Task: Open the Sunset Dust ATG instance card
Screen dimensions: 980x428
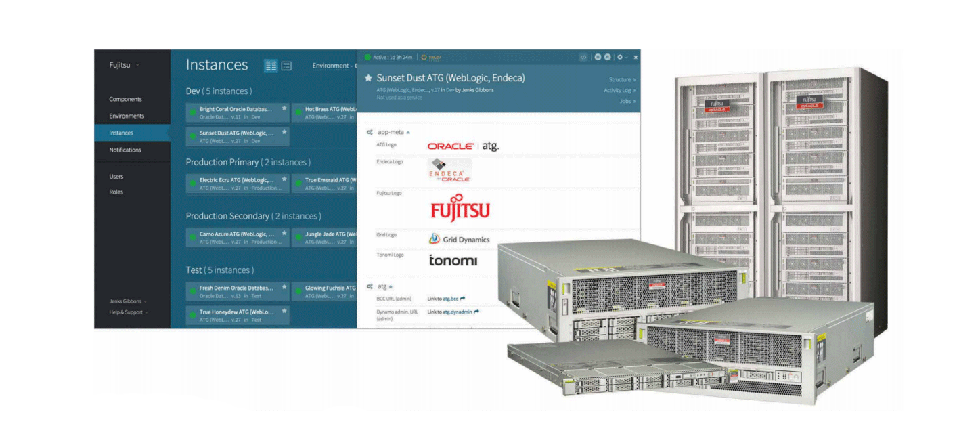Action: [238, 136]
